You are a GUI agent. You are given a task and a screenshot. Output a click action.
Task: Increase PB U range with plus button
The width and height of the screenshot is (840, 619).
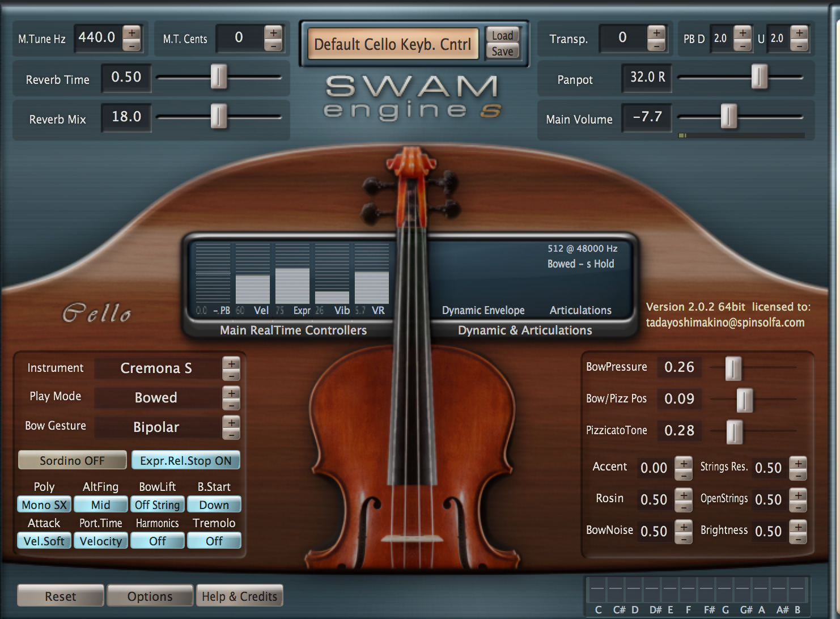(x=799, y=32)
